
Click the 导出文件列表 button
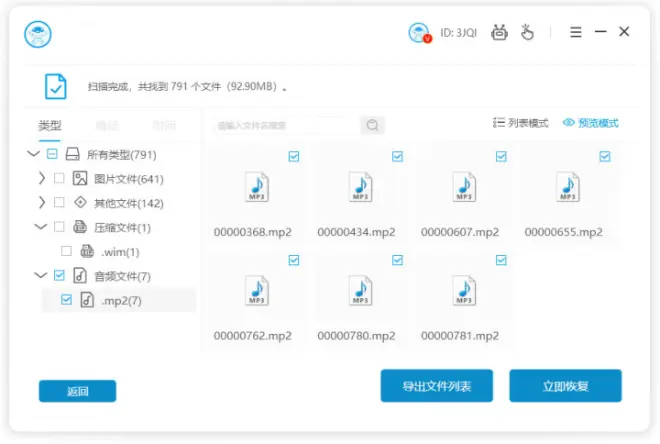pos(437,385)
